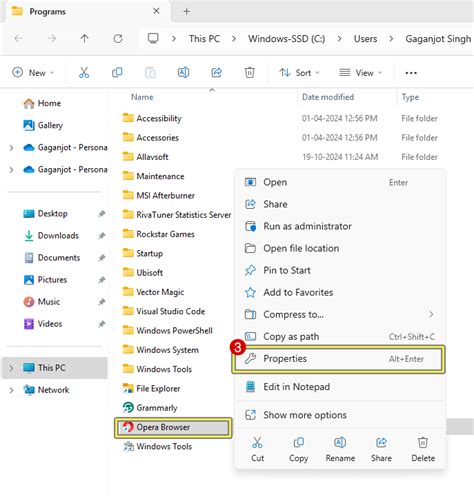Click the Cut icon in the toolbar
Screen dimensions: 474x501
coord(84,72)
